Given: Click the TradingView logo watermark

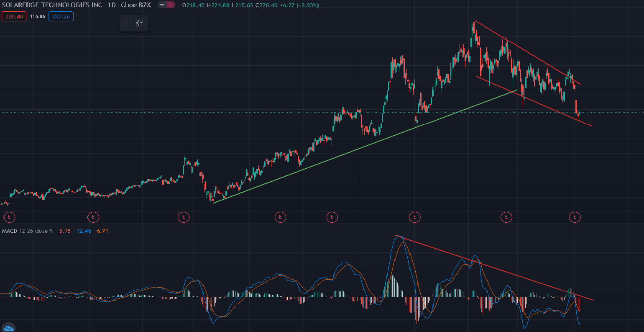Looking at the screenshot, I should point(8,326).
